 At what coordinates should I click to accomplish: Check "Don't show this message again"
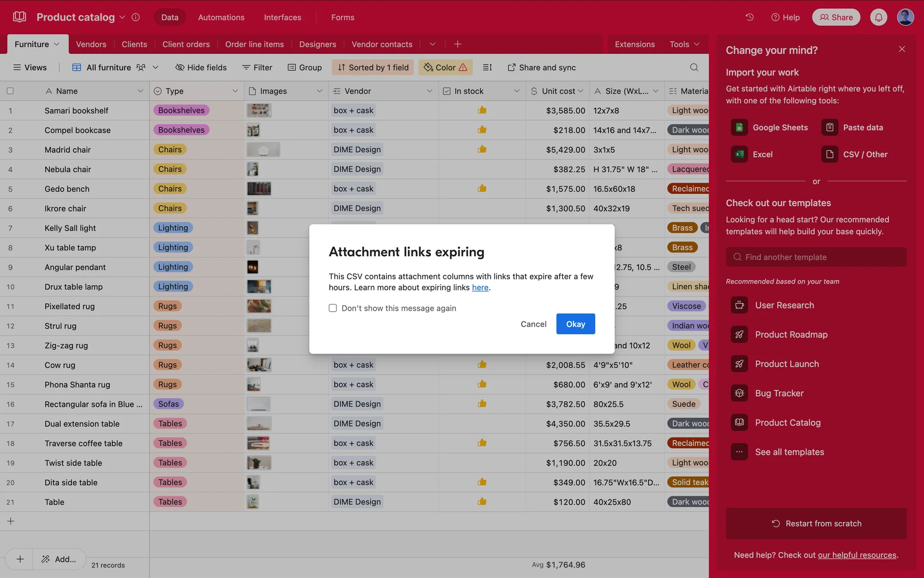point(333,308)
